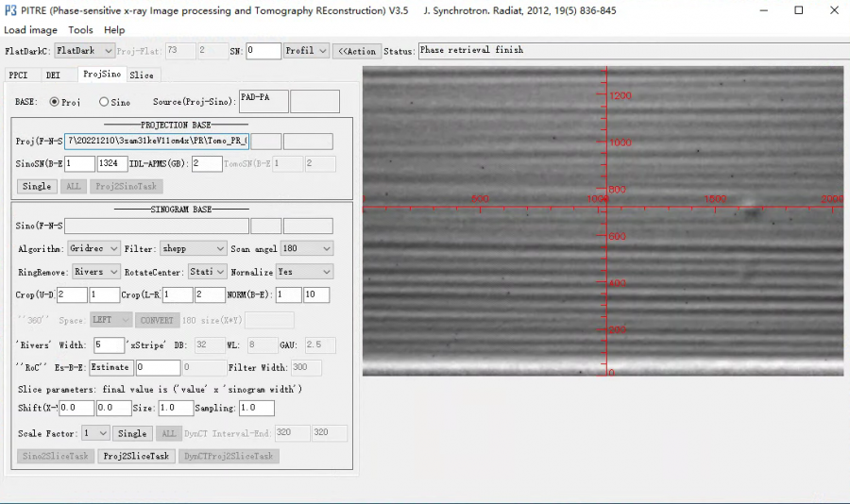The width and height of the screenshot is (850, 504).
Task: Expand the Filter shepp dropdown
Action: (192, 248)
